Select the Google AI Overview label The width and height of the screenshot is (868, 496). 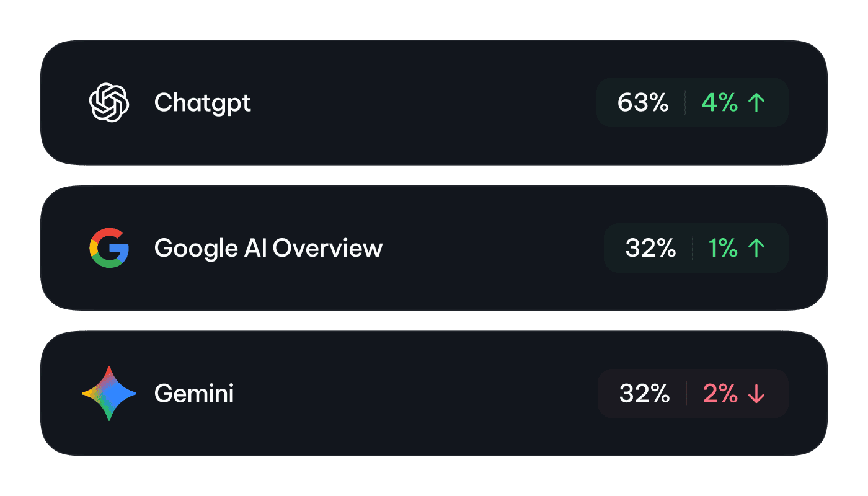268,248
